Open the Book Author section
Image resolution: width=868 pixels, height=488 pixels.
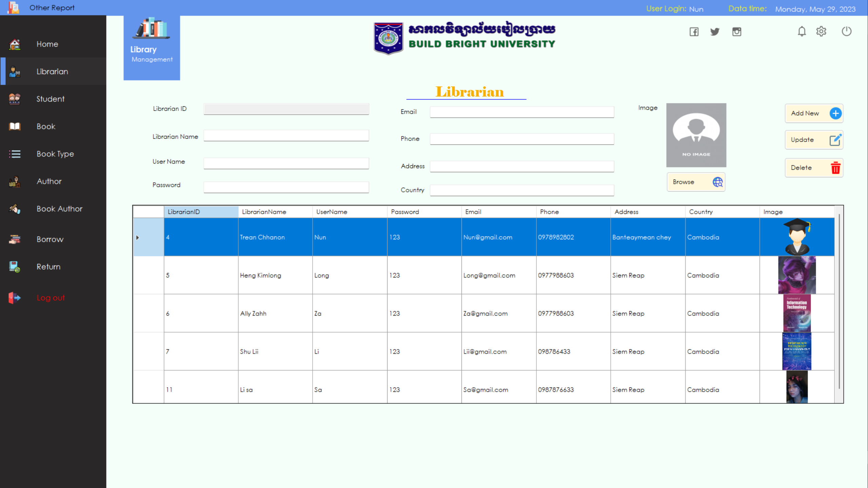(x=59, y=209)
